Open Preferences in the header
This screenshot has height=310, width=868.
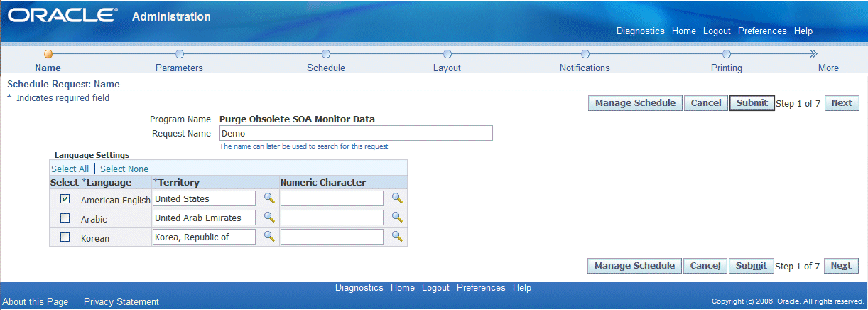tap(762, 31)
